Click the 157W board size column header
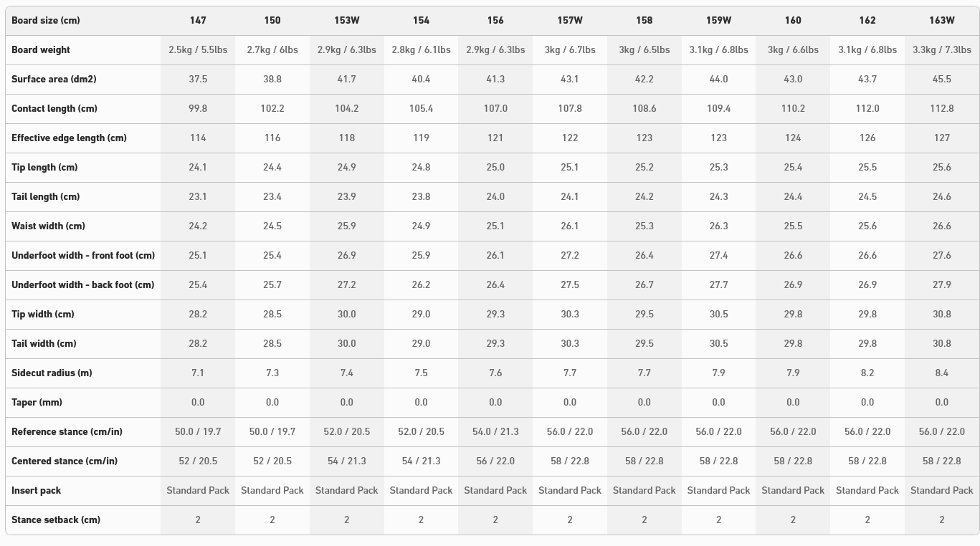Viewport: 980px width, 546px height. 570,20
